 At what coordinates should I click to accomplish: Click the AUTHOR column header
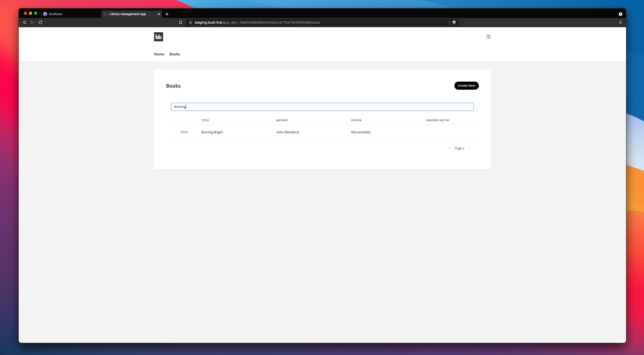(x=282, y=120)
